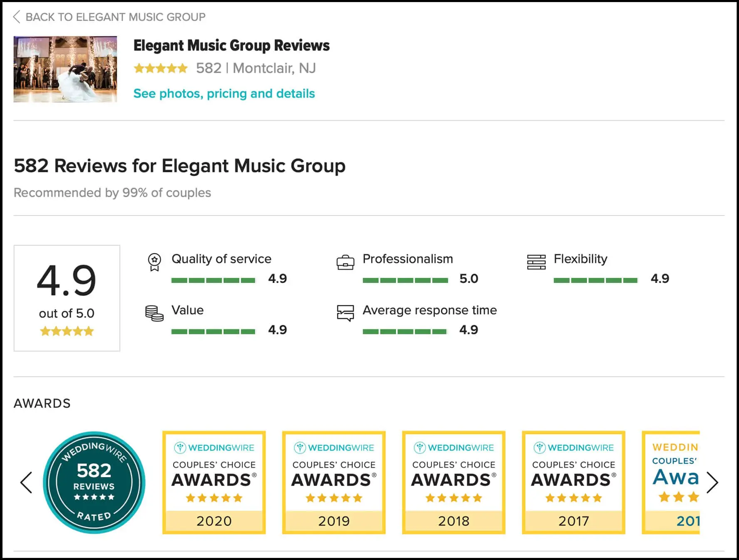The width and height of the screenshot is (739, 560).
Task: Click the Value rating bar
Action: (x=213, y=332)
